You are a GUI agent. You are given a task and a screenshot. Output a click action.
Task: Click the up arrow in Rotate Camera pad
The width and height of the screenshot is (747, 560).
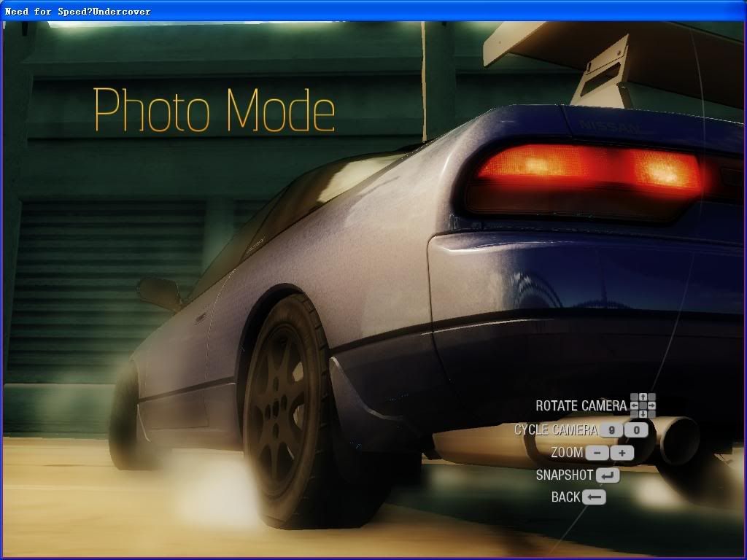pyautogui.click(x=643, y=397)
